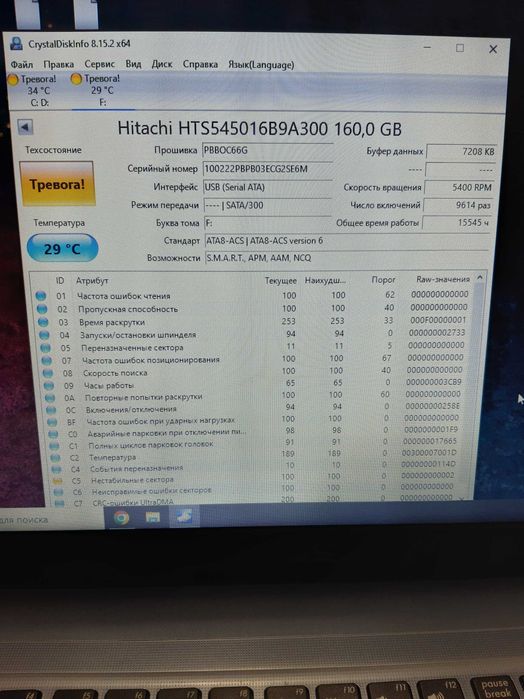Select the Пропускная способность row

[253, 308]
